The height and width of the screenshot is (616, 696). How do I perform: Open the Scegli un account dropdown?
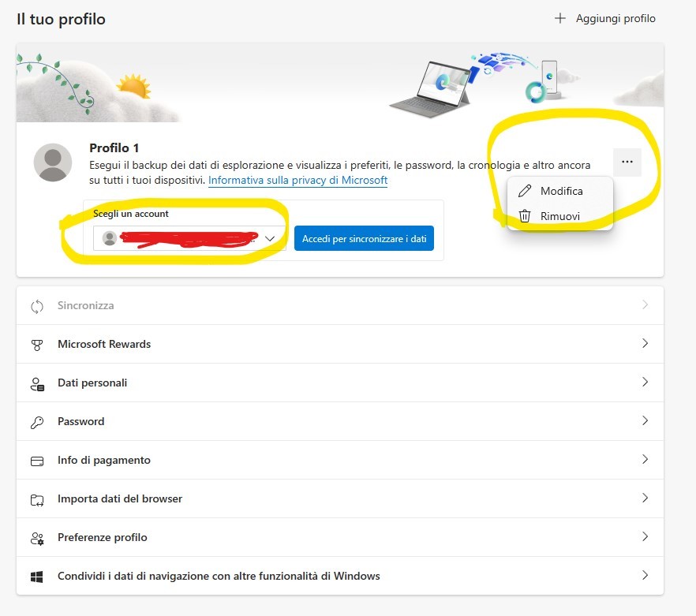(x=189, y=238)
